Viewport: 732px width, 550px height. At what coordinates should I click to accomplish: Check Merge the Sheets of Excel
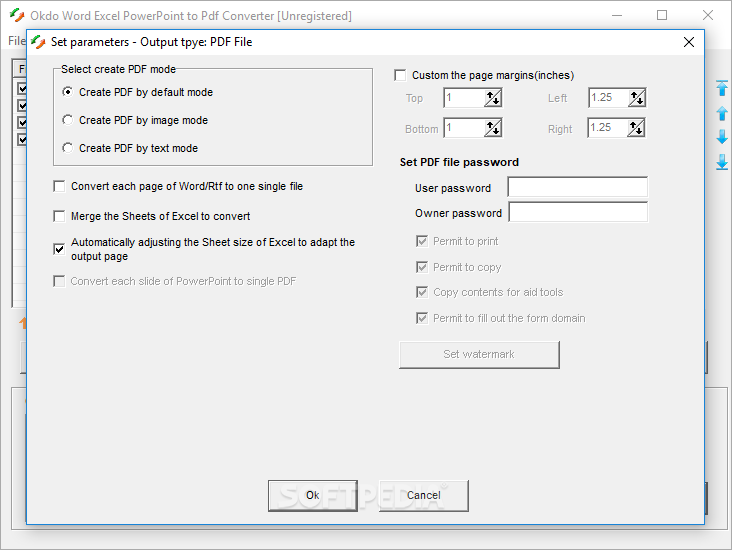coord(59,216)
